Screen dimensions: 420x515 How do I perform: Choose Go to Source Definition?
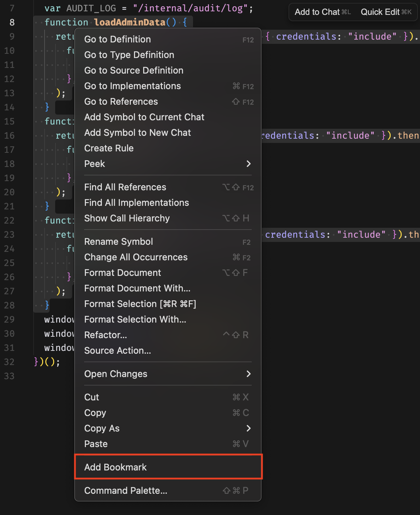pyautogui.click(x=168, y=70)
